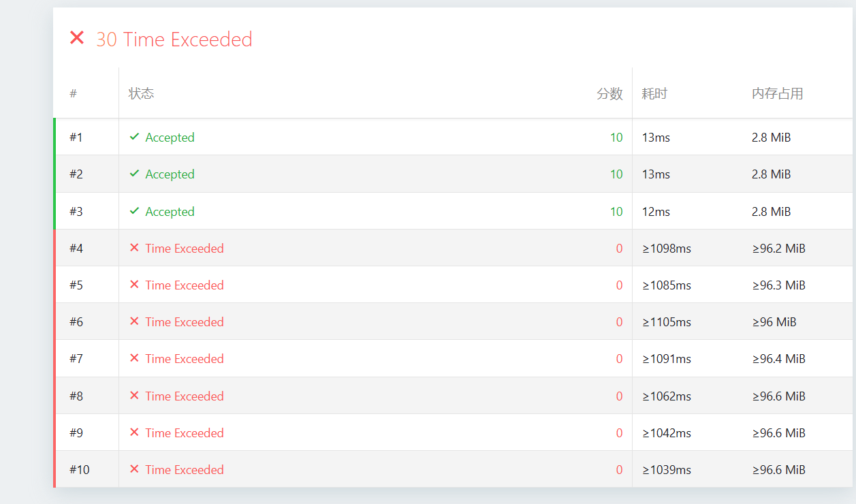Click the 耗时 column header
856x504 pixels.
coord(654,94)
